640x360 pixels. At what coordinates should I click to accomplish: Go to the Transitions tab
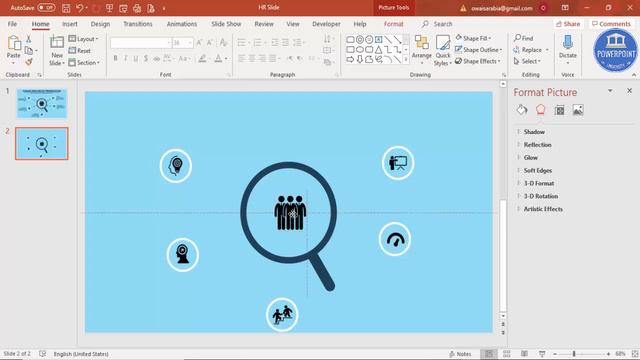(138, 24)
